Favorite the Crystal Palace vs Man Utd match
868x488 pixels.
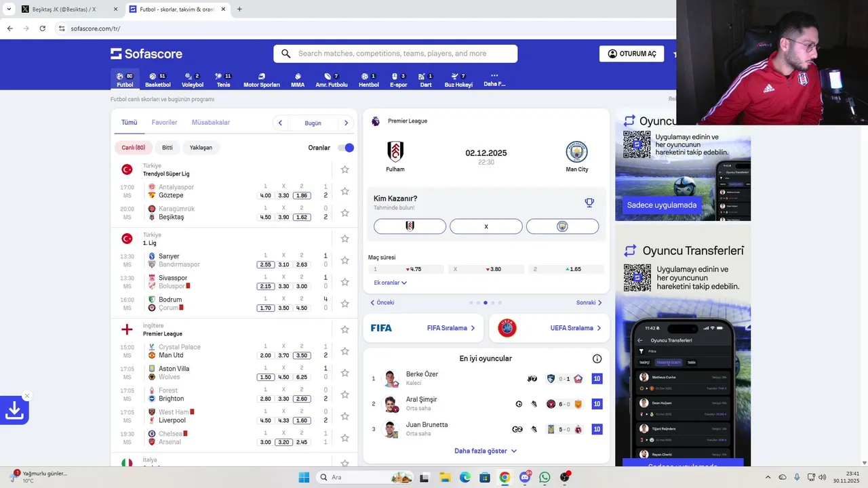coord(344,351)
